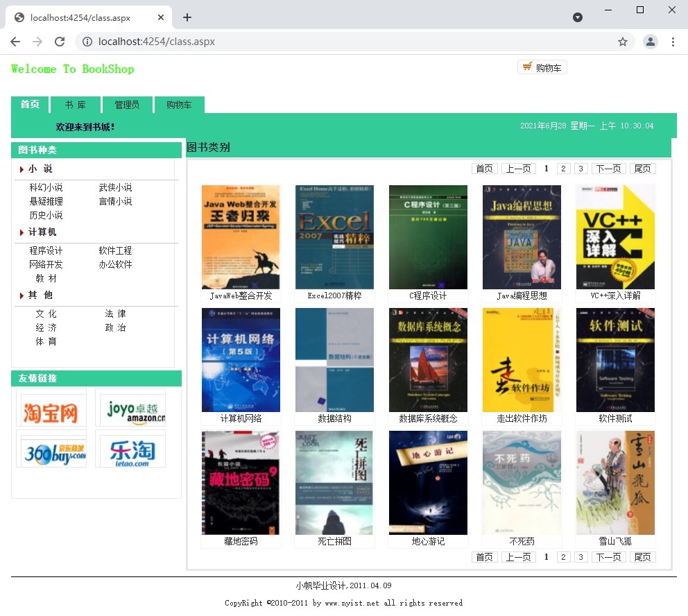This screenshot has height=616, width=688.
Task: Switch to the 购物车 navigation tab
Action: (179, 105)
